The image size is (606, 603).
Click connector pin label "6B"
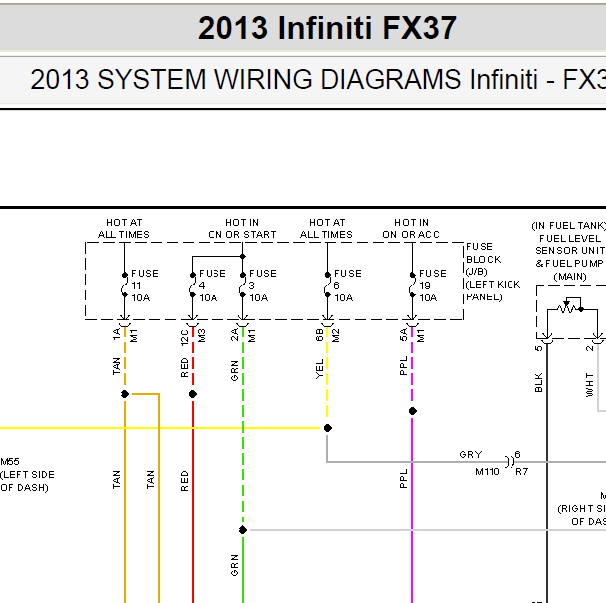(x=319, y=335)
